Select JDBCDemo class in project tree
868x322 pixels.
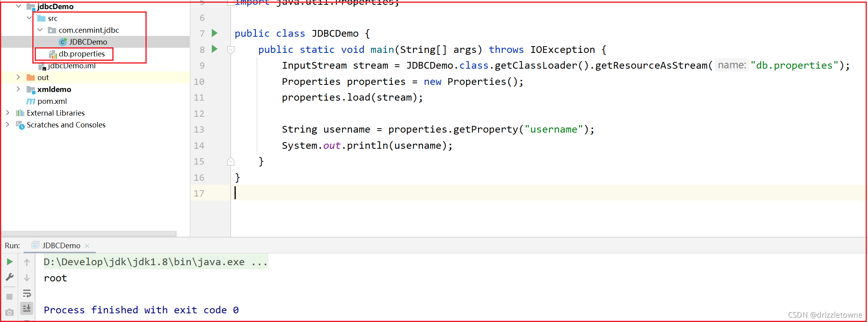88,42
